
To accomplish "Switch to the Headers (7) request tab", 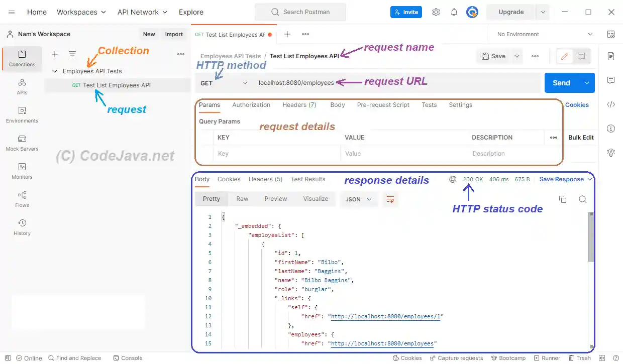I will click(299, 105).
